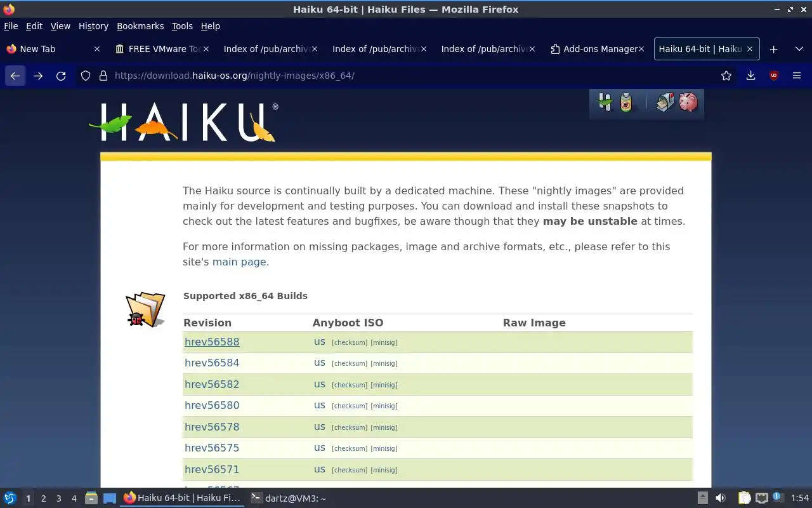Click the pink piggy bank donate icon
The image size is (812, 508).
point(688,102)
